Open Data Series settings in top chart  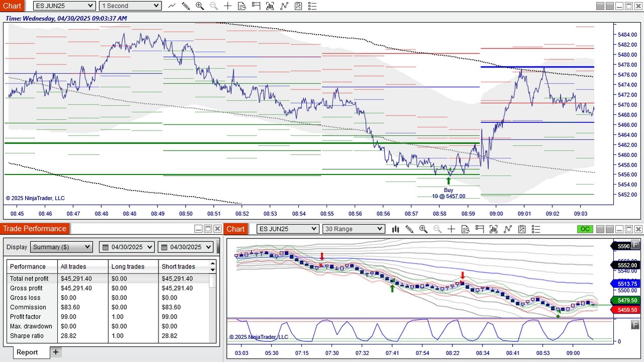coord(270,6)
